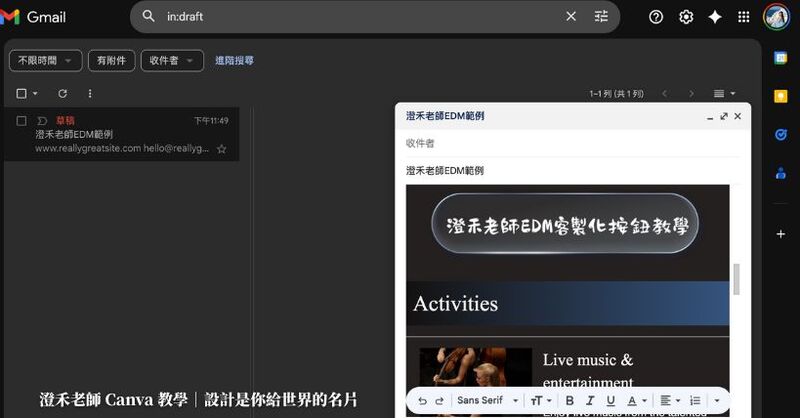Open the 不限時間 time filter dropdown

pyautogui.click(x=45, y=60)
